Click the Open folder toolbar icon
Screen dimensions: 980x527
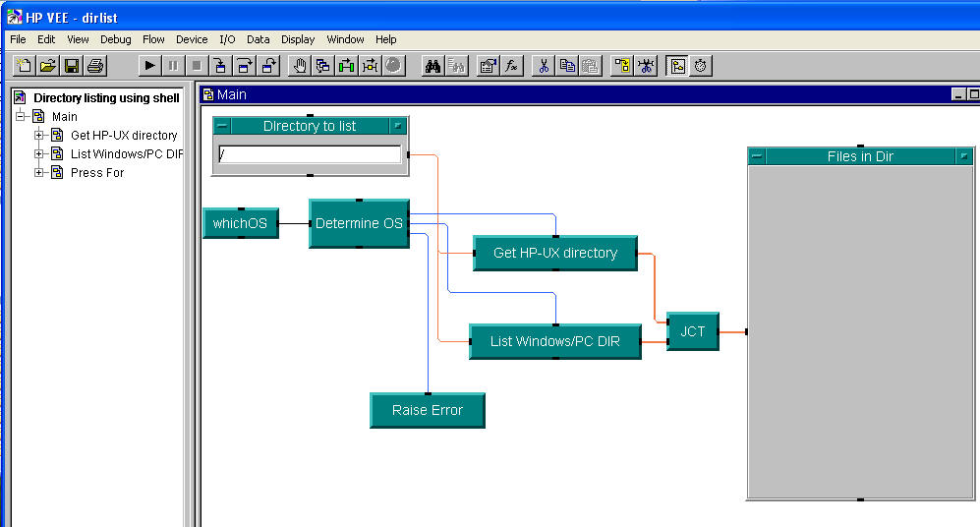point(48,66)
